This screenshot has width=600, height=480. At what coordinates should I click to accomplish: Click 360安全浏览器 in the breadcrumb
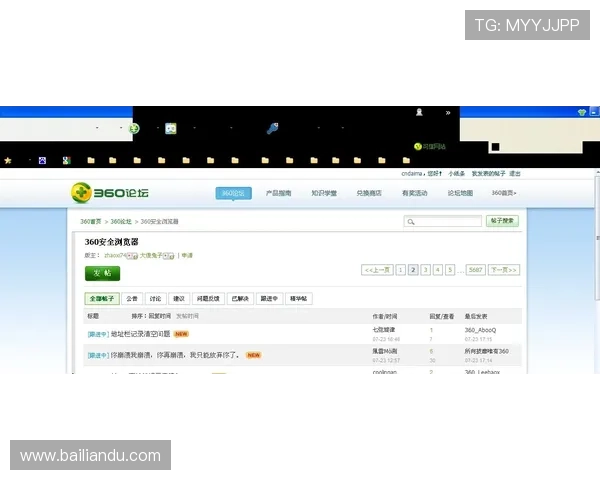point(160,222)
